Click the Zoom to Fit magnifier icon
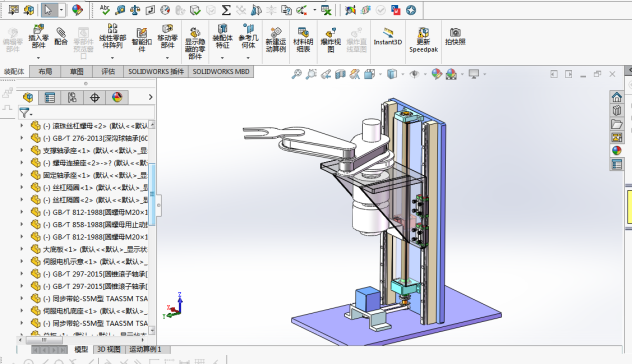Screen dimensions: 632x364 tap(296, 74)
